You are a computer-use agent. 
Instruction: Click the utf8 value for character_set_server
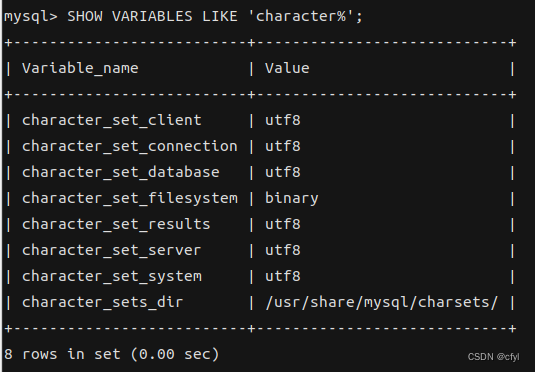point(283,250)
